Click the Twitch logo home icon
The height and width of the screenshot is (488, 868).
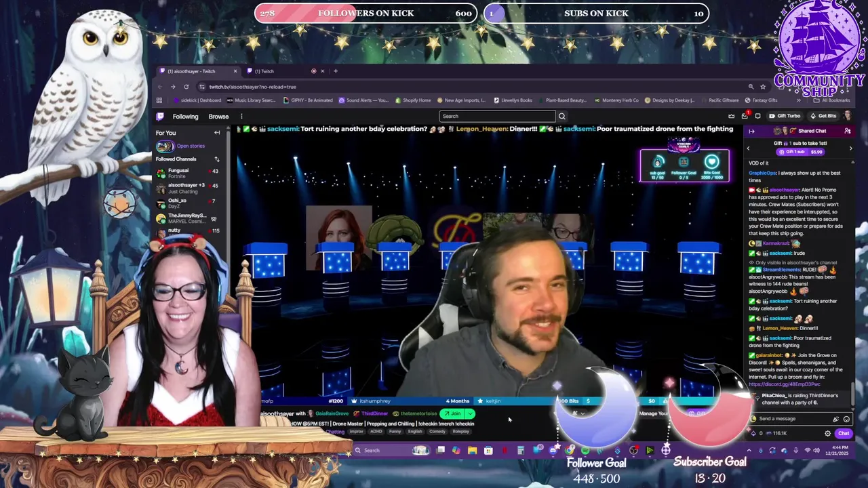point(161,117)
